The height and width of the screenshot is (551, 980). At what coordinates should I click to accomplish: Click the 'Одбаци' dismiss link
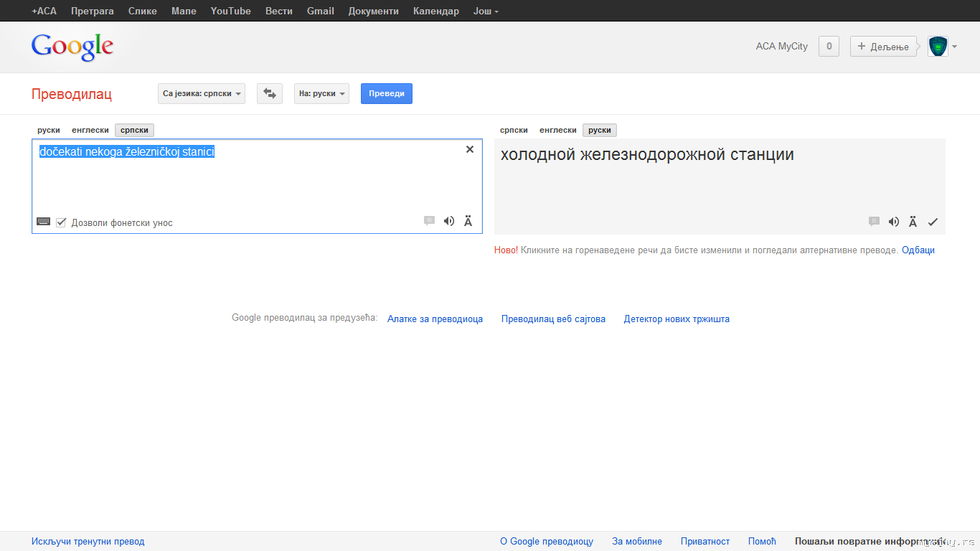click(x=918, y=250)
